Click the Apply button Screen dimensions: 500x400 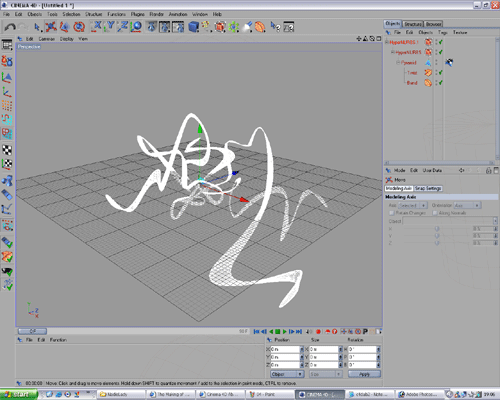[364, 374]
